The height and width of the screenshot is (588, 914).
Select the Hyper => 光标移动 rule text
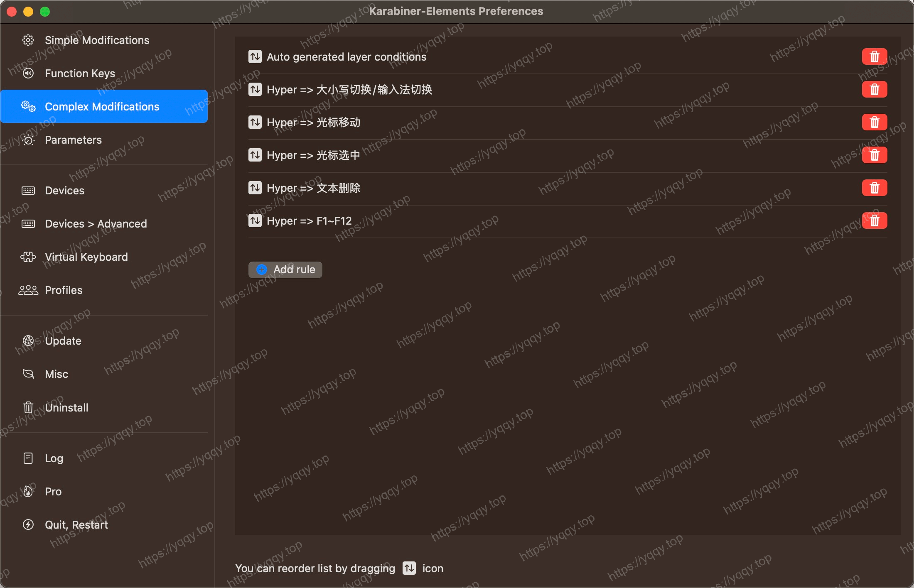point(313,122)
